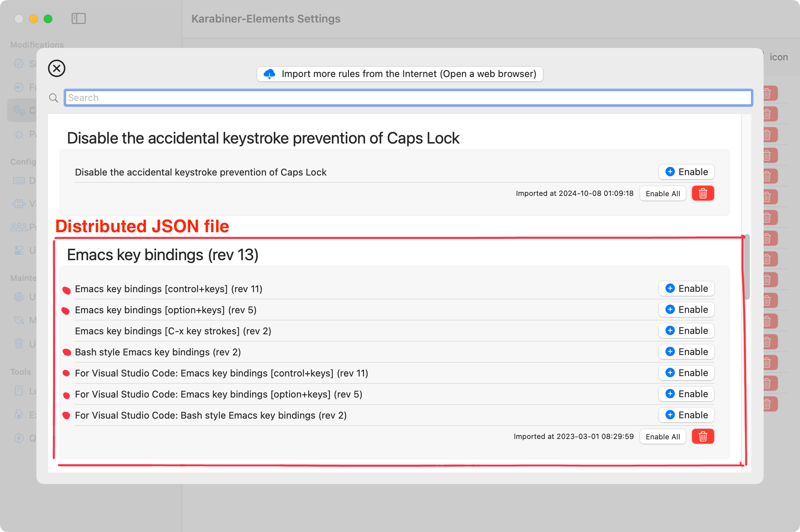Enable Disable the accidental keystroke prevention rule
Image resolution: width=800 pixels, height=532 pixels.
(x=686, y=172)
